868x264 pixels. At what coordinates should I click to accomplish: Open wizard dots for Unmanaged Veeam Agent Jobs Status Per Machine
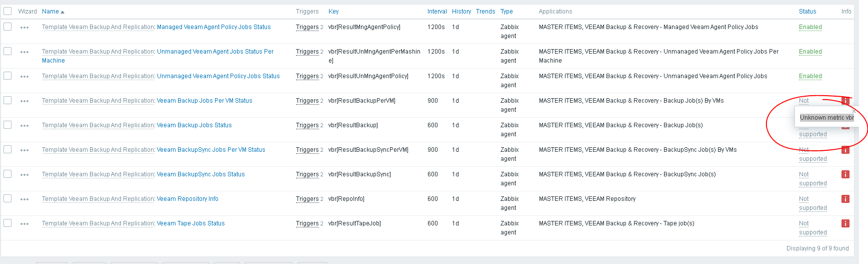tap(24, 52)
